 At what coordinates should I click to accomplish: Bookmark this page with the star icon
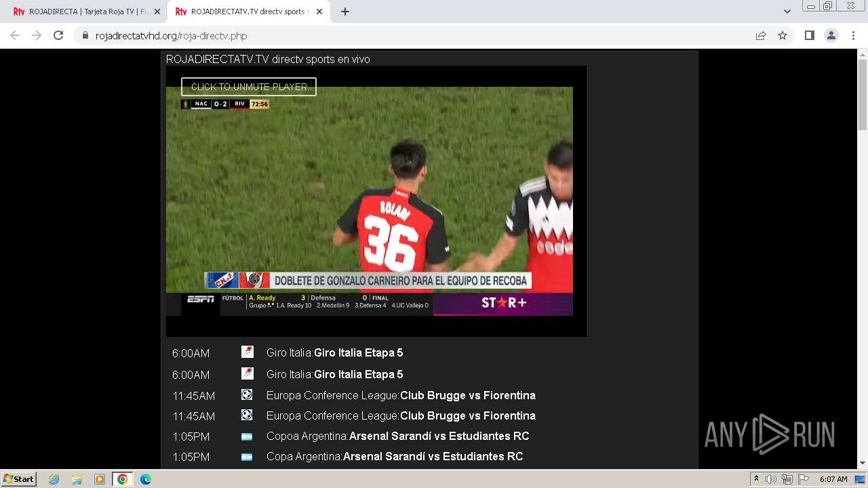click(783, 35)
